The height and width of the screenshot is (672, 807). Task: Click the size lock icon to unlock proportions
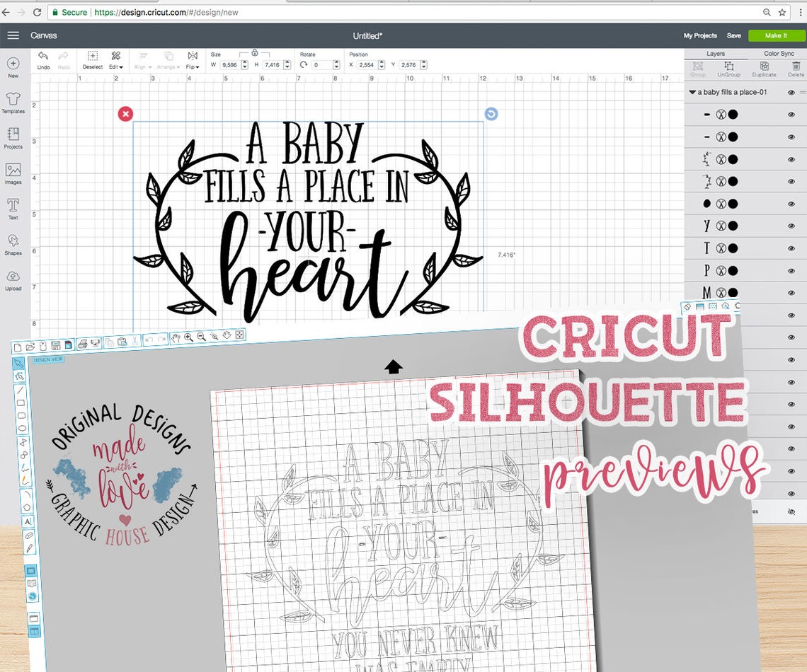click(x=255, y=52)
